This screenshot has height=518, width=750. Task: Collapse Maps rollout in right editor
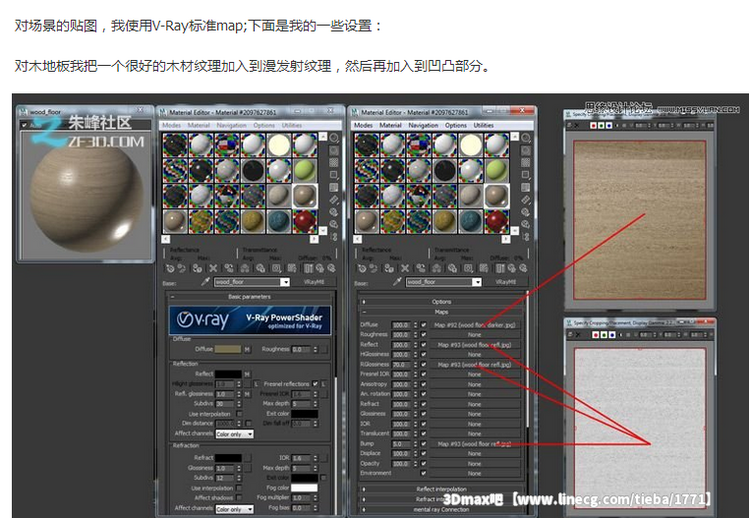tap(441, 312)
